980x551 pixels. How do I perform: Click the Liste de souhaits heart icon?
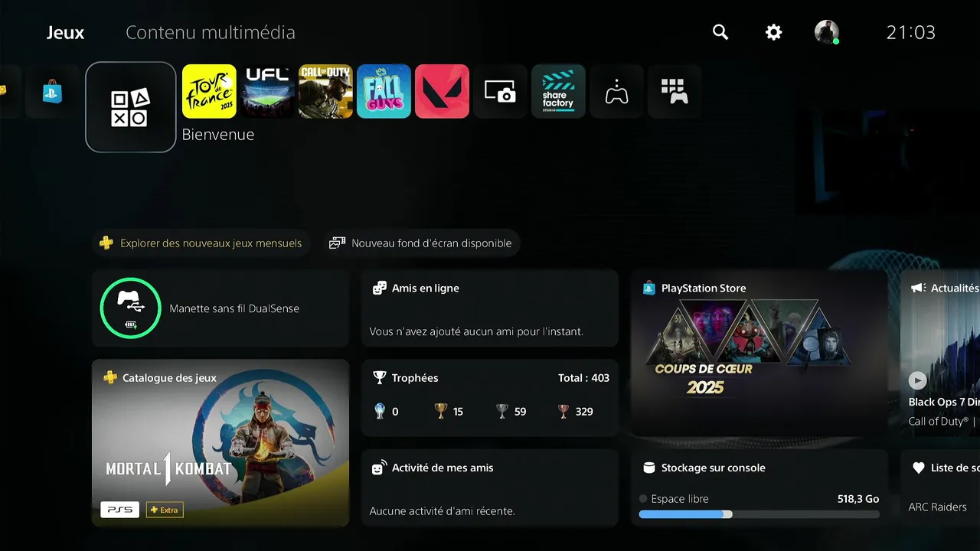tap(919, 468)
